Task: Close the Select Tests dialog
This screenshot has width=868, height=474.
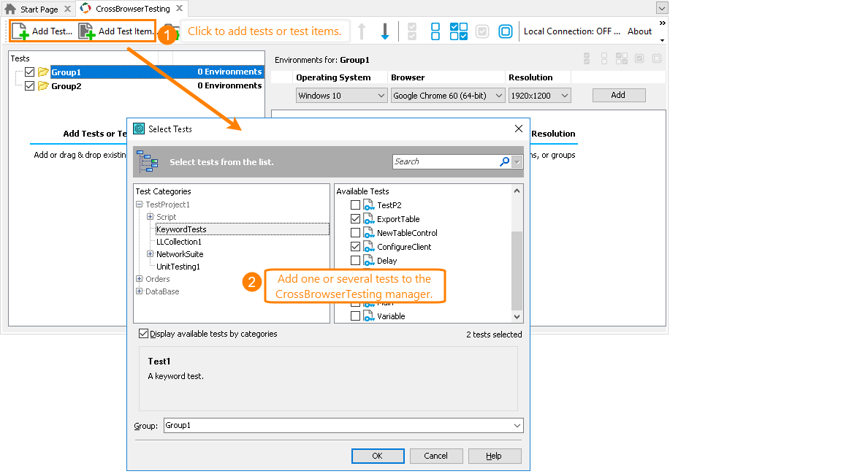Action: (x=519, y=129)
